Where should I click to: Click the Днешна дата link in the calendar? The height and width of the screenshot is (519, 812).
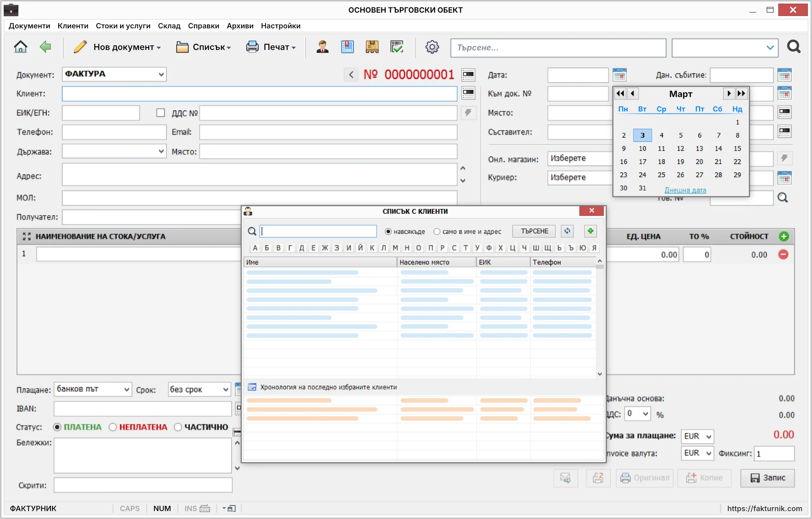point(685,190)
